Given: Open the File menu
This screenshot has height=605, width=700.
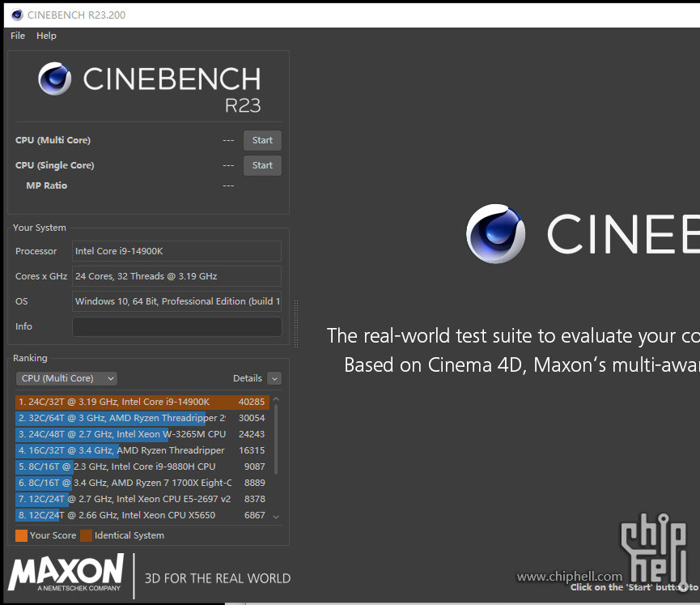Looking at the screenshot, I should [x=18, y=36].
